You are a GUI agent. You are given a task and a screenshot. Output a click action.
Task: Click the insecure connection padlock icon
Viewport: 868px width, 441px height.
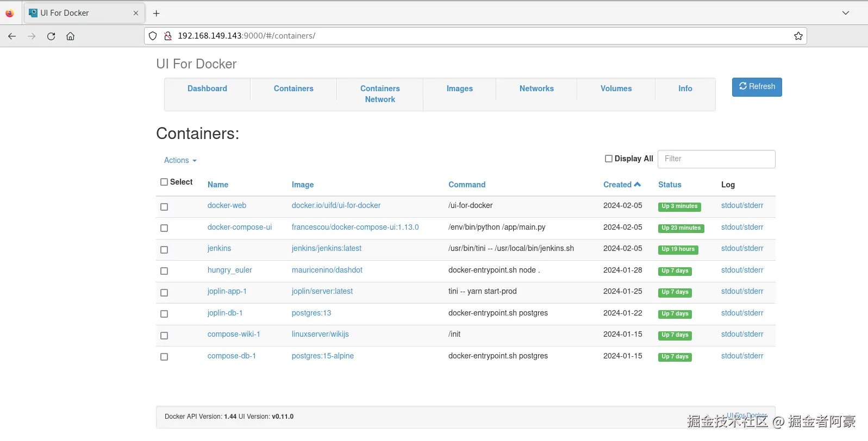168,36
